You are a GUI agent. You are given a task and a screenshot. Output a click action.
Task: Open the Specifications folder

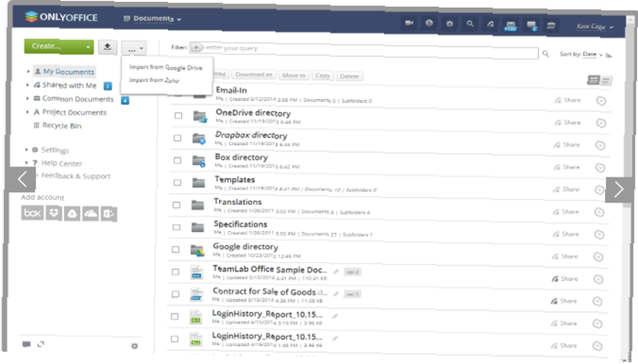click(241, 224)
